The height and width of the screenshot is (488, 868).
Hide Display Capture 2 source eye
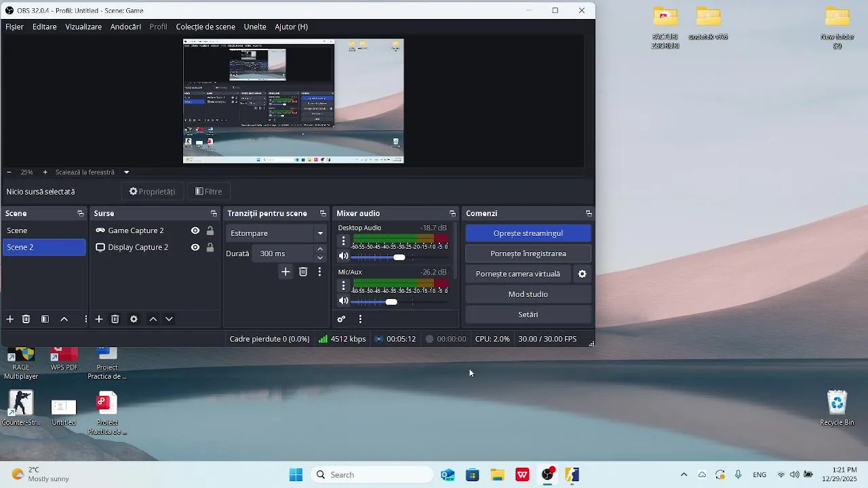(195, 247)
